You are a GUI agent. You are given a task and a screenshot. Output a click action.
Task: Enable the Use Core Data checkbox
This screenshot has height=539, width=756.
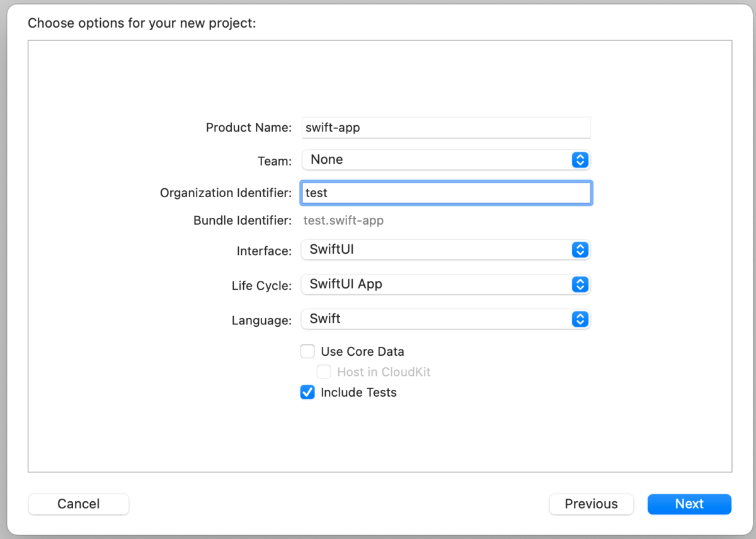(307, 351)
